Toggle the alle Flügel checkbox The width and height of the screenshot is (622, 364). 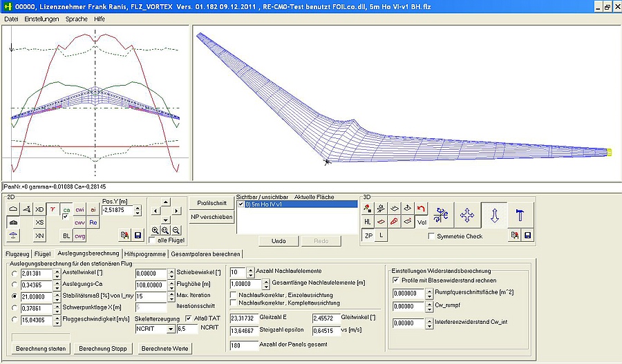point(151,240)
